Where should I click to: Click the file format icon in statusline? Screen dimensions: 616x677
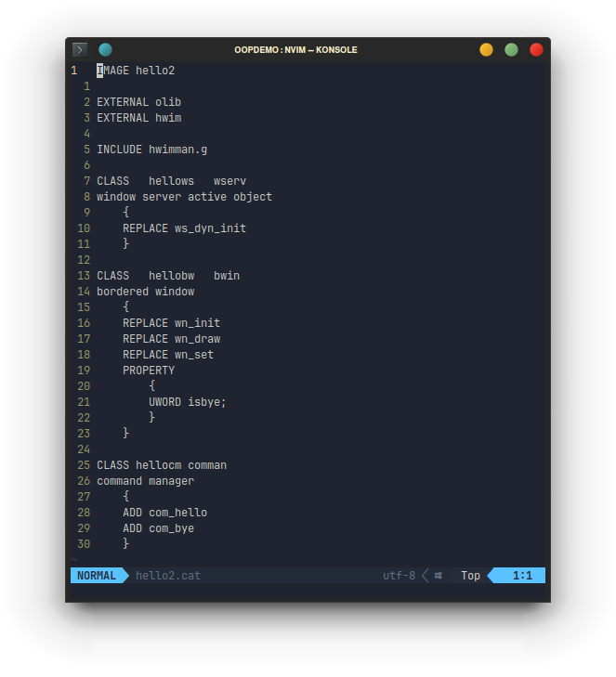(438, 576)
